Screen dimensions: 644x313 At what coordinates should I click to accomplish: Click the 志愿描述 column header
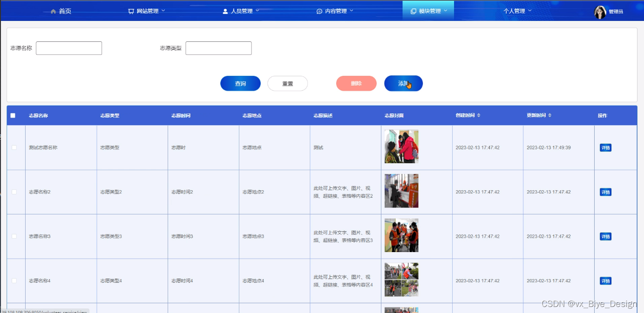point(323,115)
